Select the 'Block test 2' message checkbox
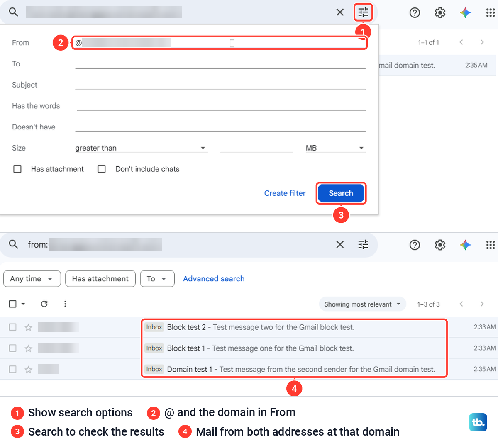 click(x=13, y=327)
